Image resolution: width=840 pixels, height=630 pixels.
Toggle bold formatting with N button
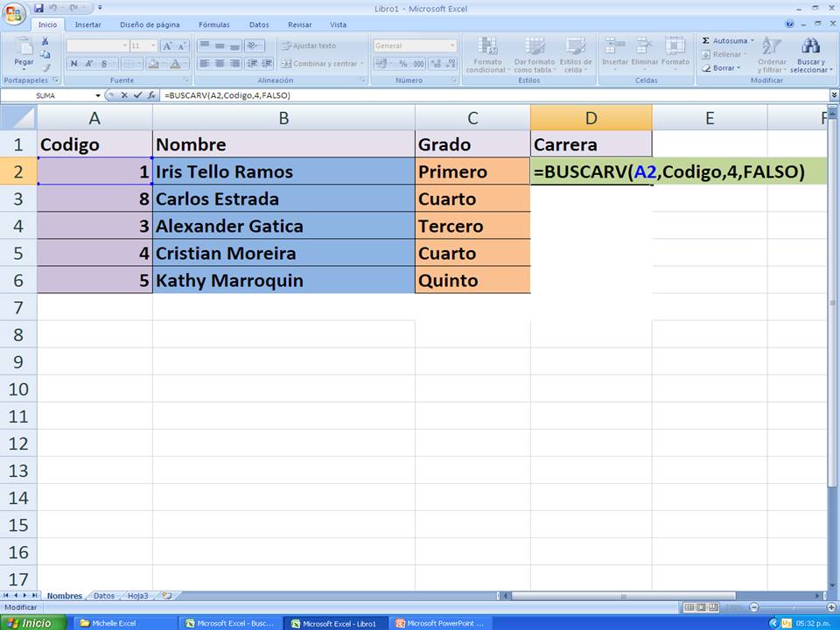(x=73, y=63)
